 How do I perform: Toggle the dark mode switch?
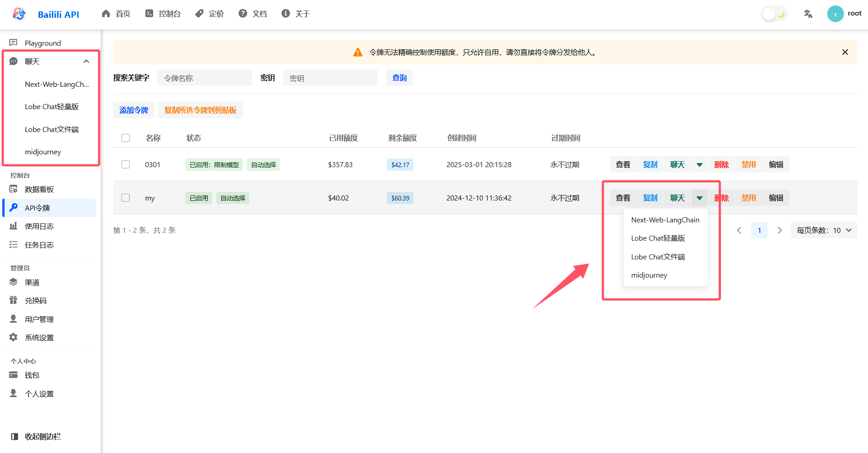pos(774,14)
